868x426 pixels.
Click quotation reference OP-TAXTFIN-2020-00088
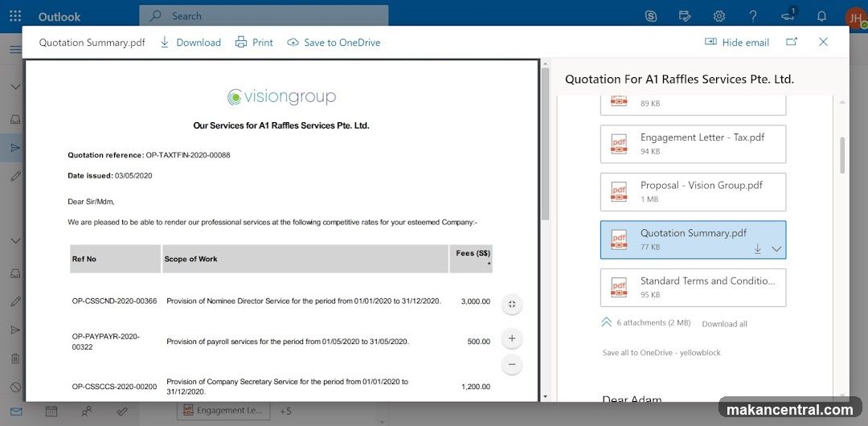pos(187,155)
